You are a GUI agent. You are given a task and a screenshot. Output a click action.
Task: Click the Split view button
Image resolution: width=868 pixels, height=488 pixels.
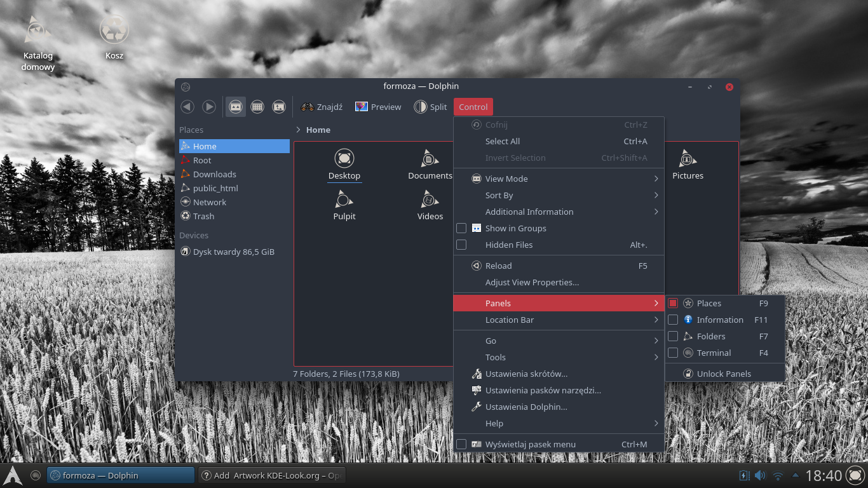430,107
